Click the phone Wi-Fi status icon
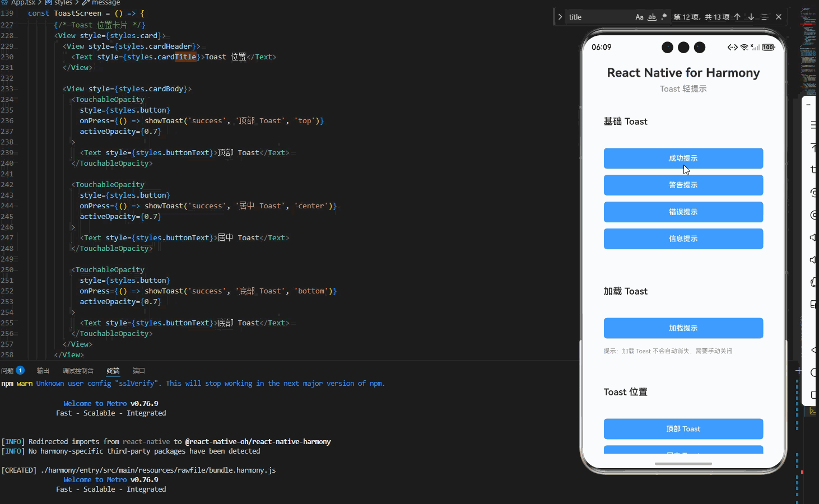819x504 pixels. click(744, 48)
